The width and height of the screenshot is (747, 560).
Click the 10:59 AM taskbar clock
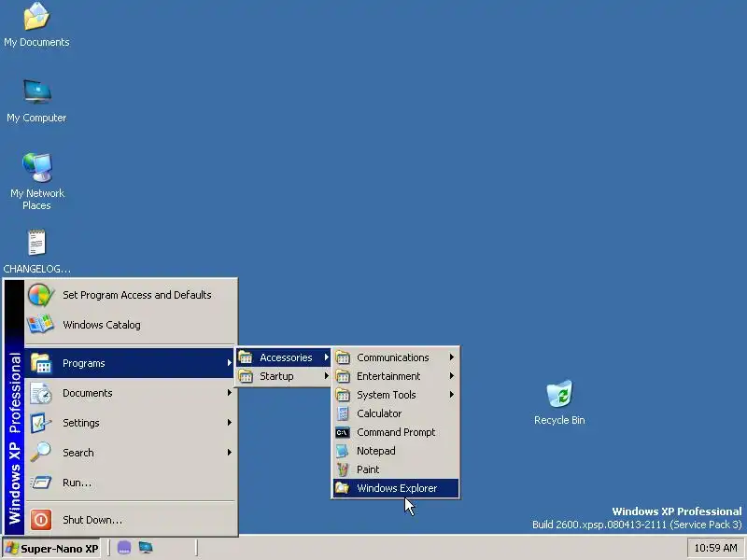(715, 548)
